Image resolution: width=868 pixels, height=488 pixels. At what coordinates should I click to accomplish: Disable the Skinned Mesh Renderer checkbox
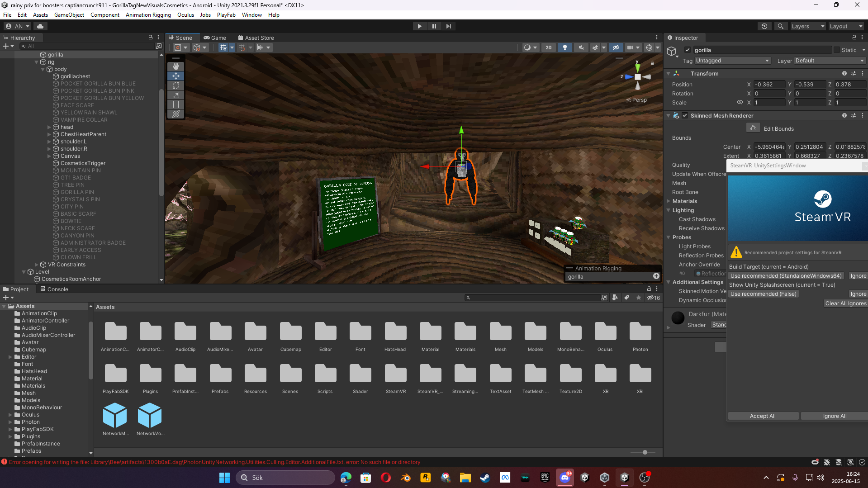pyautogui.click(x=685, y=116)
